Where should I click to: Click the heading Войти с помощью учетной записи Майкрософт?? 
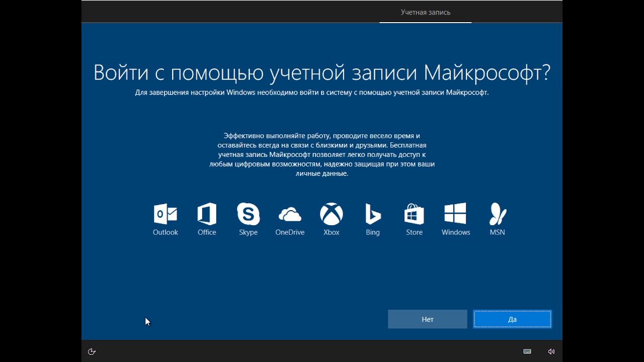click(322, 73)
